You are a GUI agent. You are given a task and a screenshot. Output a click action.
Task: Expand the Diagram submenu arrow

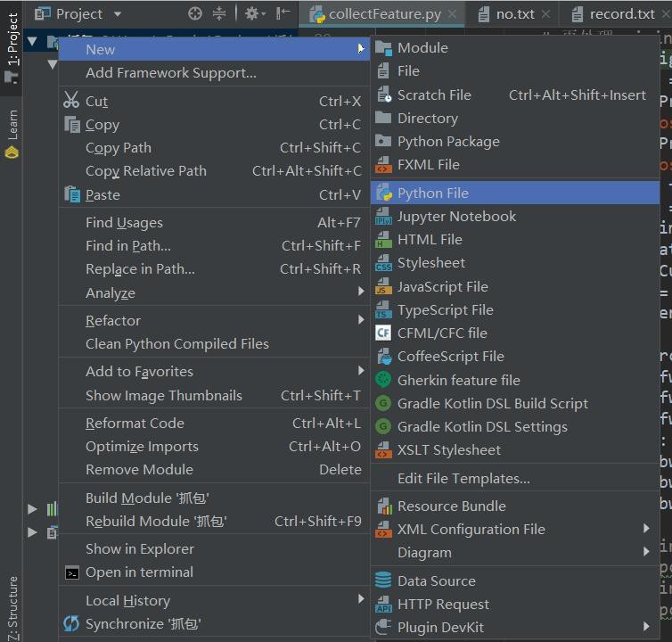[646, 552]
